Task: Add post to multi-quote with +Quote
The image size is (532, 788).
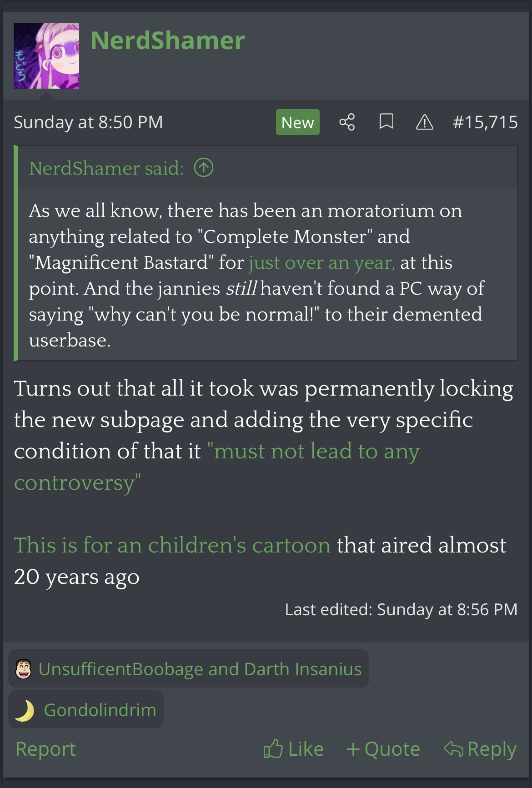Action: tap(383, 749)
